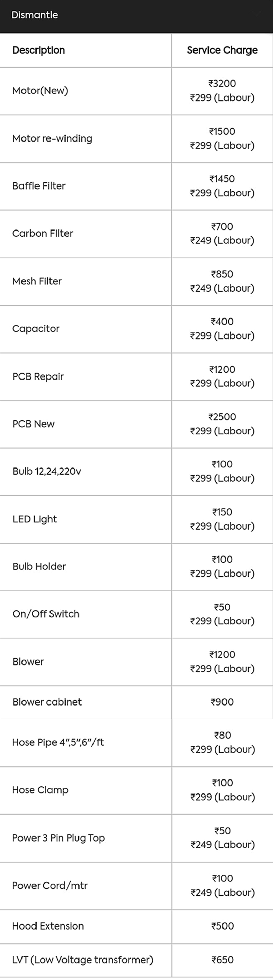This screenshot has width=273, height=980.
Task: Click the Carbon Filter row label
Action: pos(43,233)
